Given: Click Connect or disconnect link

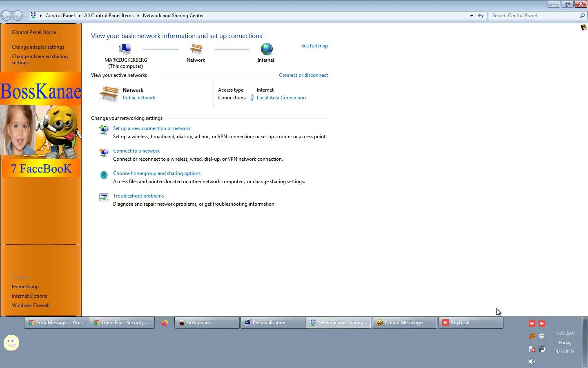Looking at the screenshot, I should [x=303, y=75].
